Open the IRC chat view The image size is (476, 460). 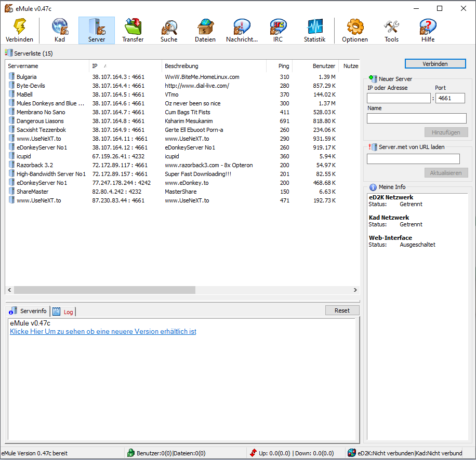click(278, 30)
